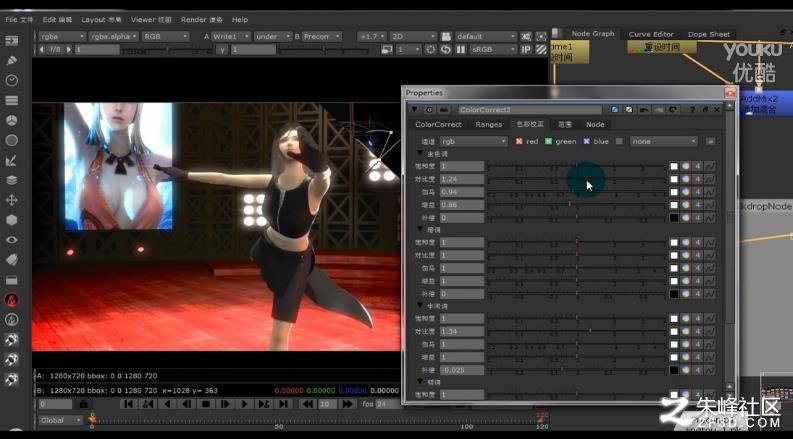Open the Keyer nodes icon in sidebar
Viewport: 793px width, 439px height.
[12, 160]
